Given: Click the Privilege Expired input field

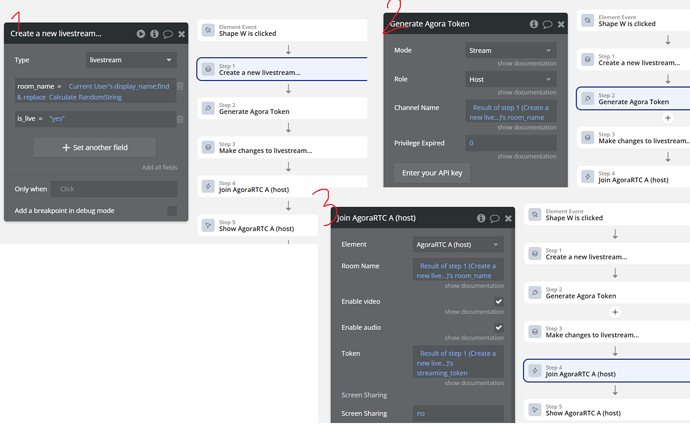Looking at the screenshot, I should (510, 143).
